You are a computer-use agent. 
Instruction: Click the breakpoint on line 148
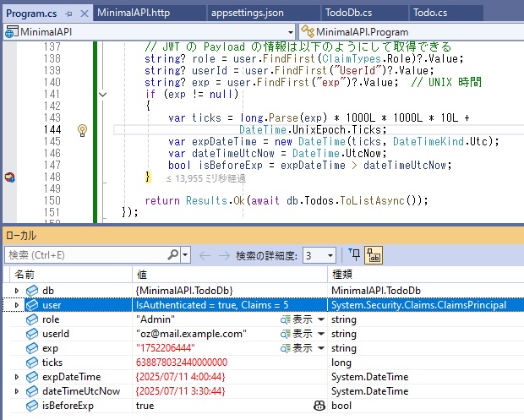(9, 177)
